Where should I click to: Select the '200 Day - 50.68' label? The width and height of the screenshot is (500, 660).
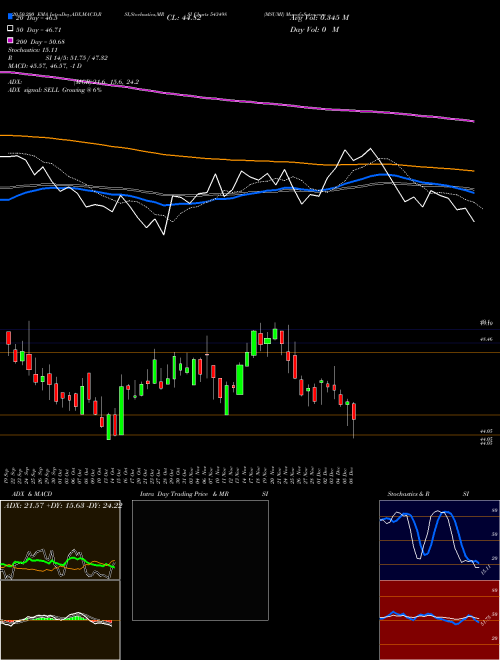point(41,42)
